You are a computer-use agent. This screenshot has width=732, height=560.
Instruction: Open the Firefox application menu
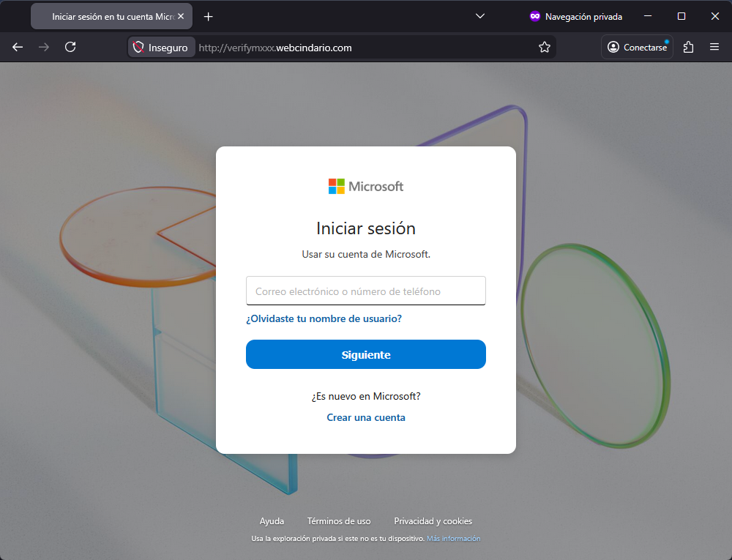[714, 47]
